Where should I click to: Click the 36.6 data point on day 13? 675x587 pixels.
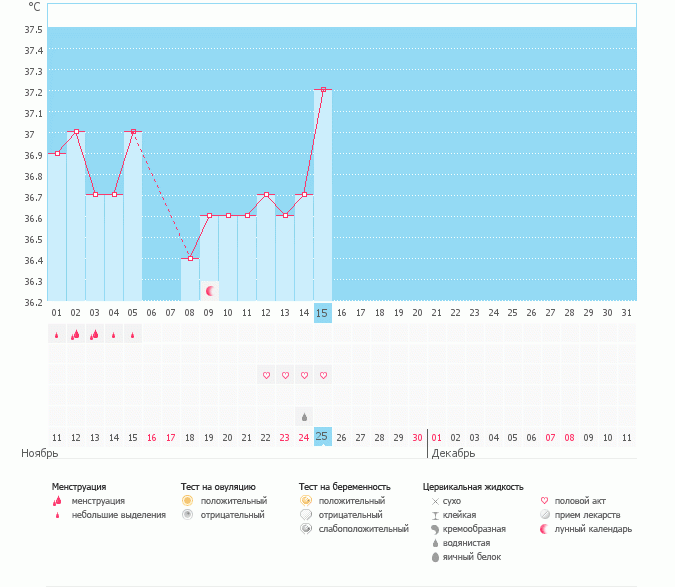coord(285,216)
